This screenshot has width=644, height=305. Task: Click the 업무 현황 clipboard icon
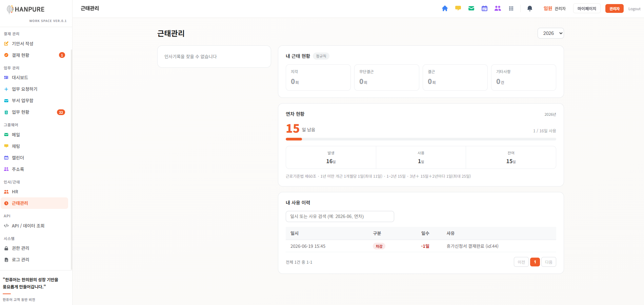6,112
